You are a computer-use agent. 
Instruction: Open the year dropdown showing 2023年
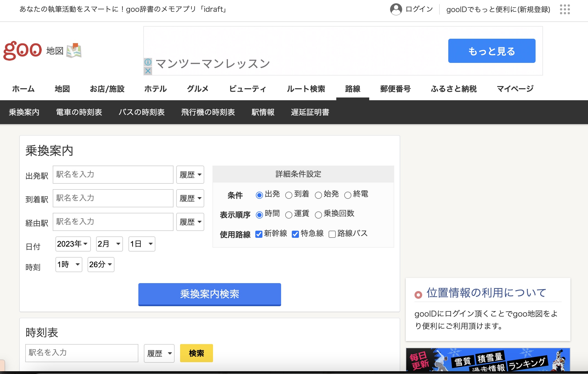73,244
